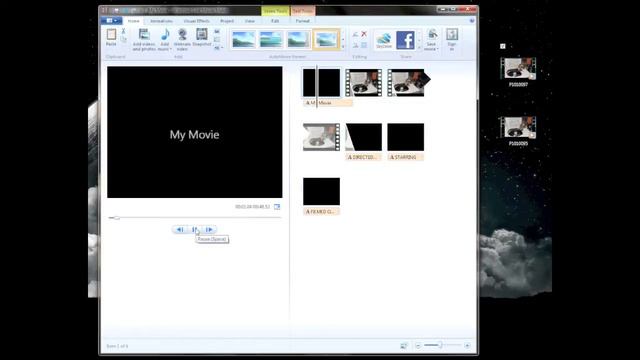Switch to the Visual Effects tab

(196, 21)
